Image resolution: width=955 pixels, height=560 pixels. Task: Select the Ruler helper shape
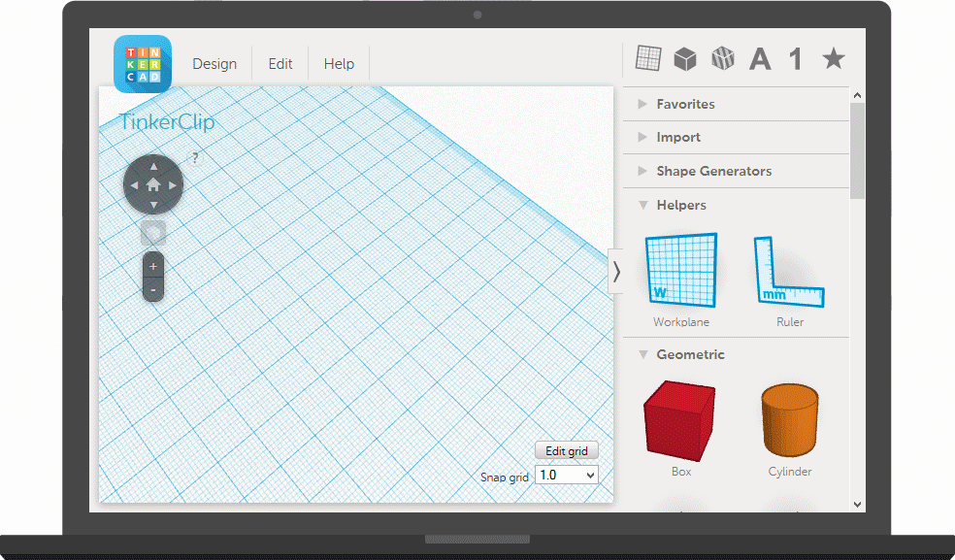coord(789,272)
